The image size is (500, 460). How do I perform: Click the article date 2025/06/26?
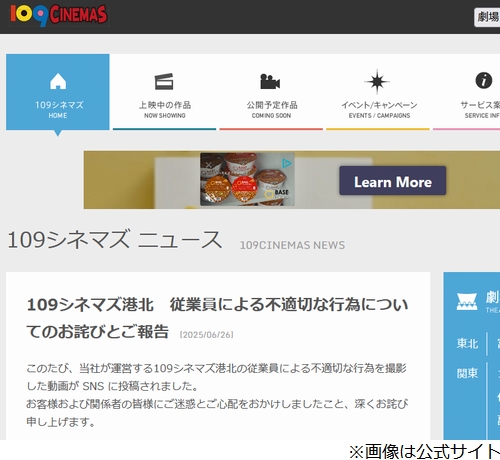pos(207,335)
